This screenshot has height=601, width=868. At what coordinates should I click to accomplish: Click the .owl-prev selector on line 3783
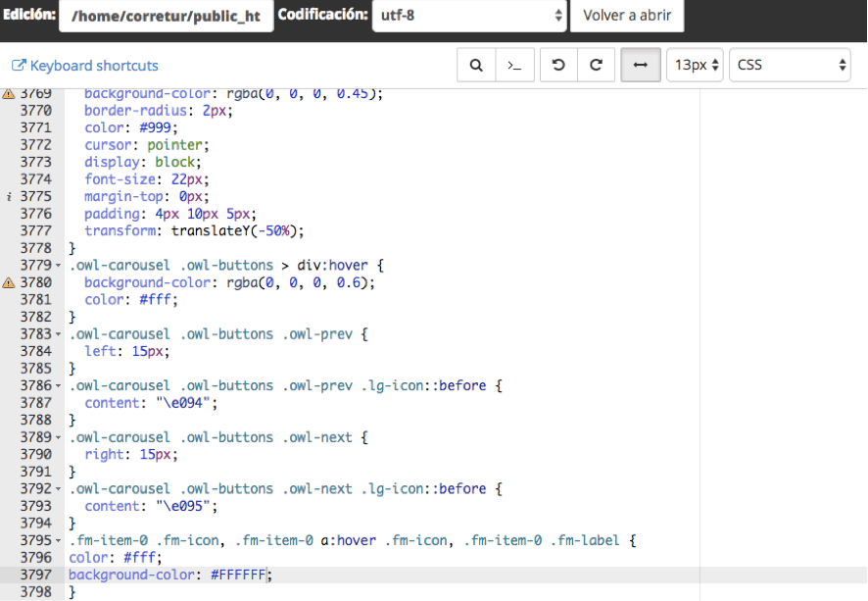tap(317, 334)
